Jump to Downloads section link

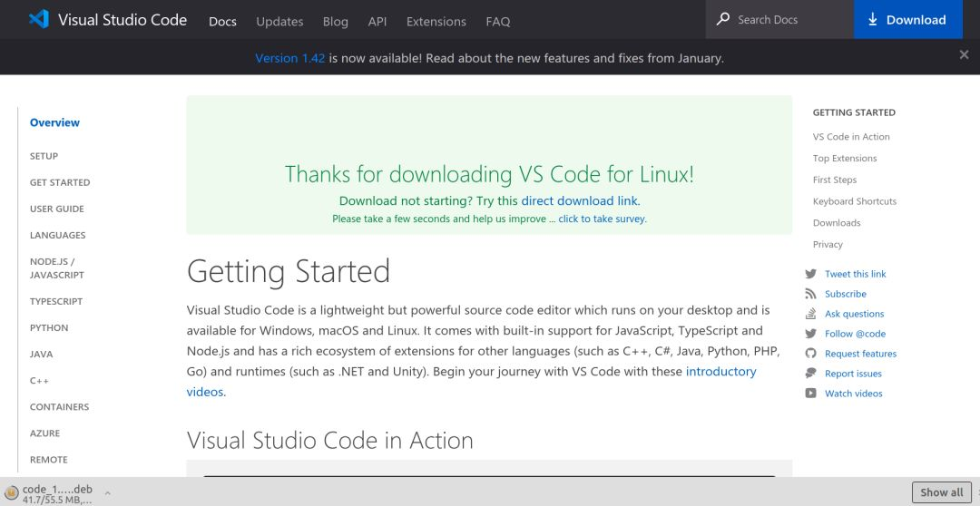coord(837,223)
